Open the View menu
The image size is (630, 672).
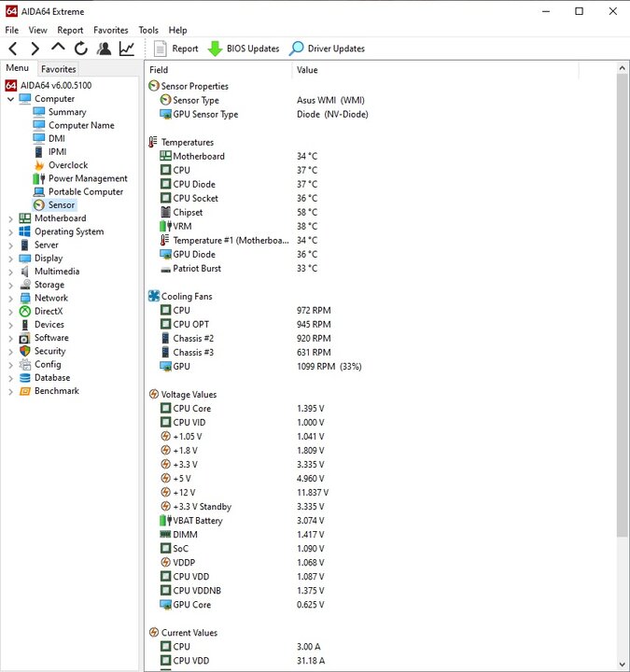tap(37, 30)
